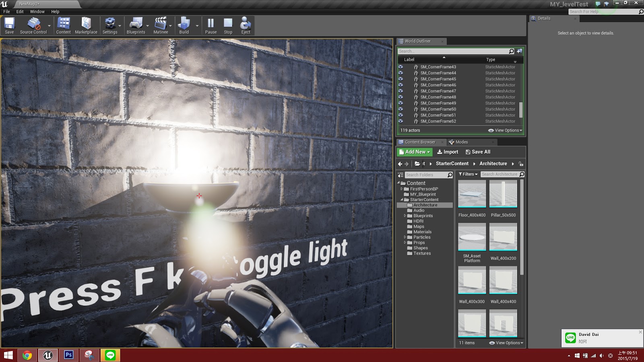Image resolution: width=644 pixels, height=362 pixels.
Task: Click the Import button
Action: coord(447,152)
